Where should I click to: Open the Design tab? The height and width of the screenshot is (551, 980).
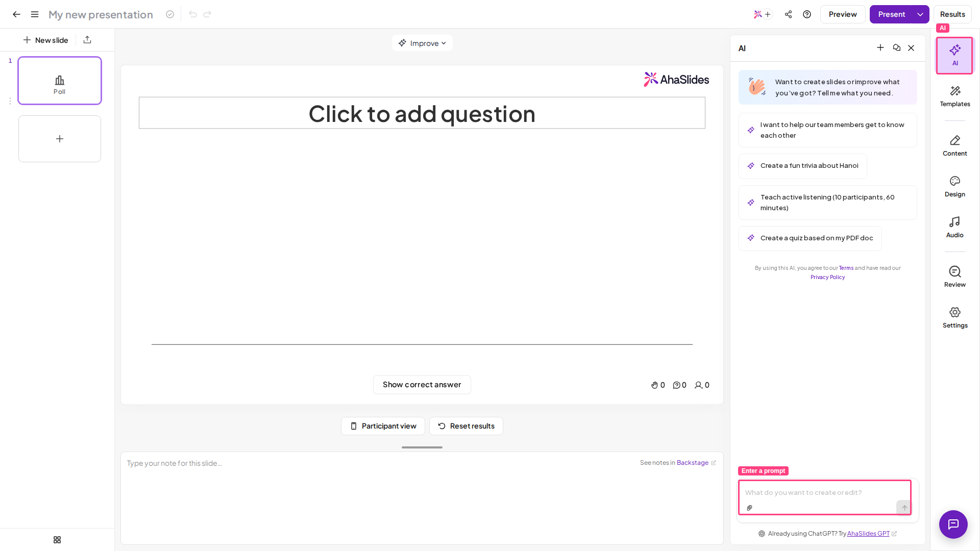[x=955, y=187]
